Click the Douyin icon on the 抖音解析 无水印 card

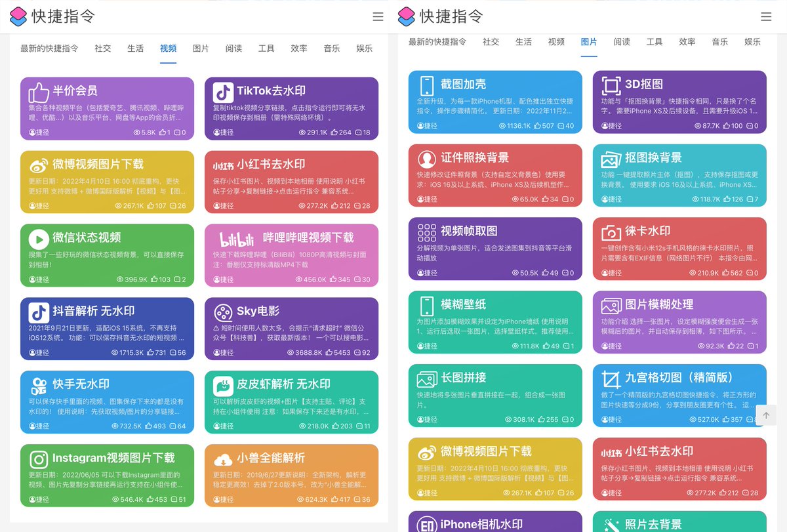[39, 312]
